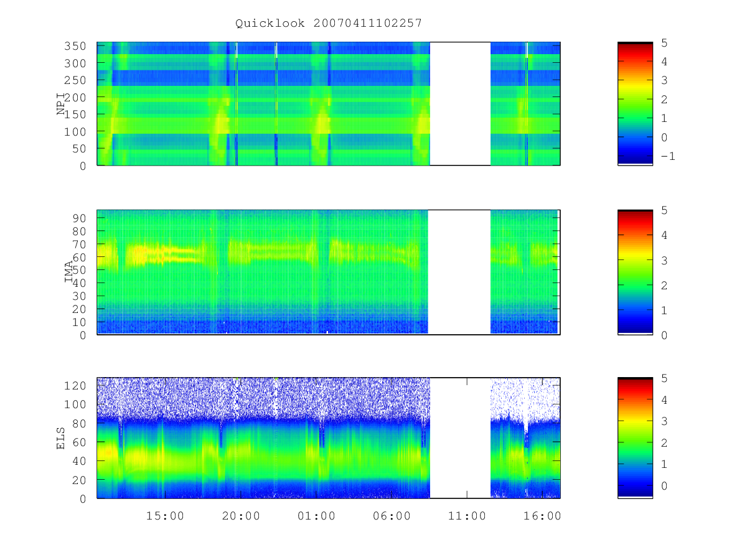The image size is (747, 560).
Task: Click the 15:00 time tick label
Action: [165, 516]
